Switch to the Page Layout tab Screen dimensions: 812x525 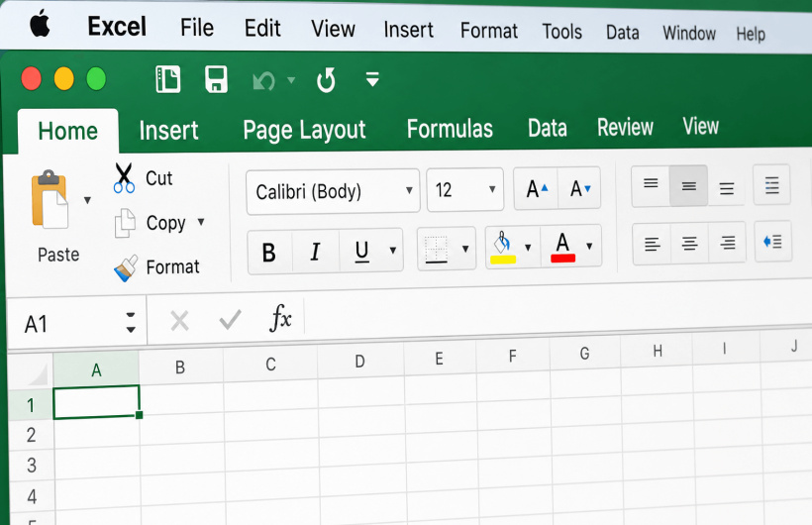tap(305, 130)
